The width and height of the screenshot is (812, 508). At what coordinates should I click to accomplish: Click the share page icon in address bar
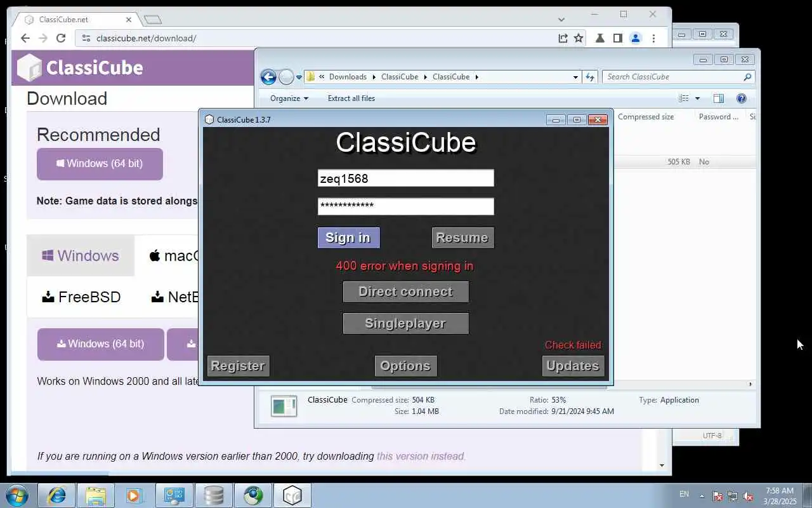tap(563, 38)
